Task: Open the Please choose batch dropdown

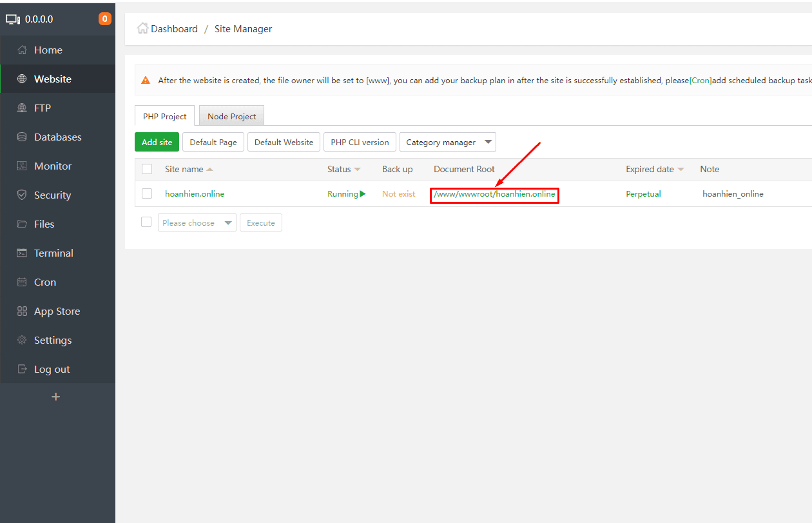Action: tap(197, 223)
